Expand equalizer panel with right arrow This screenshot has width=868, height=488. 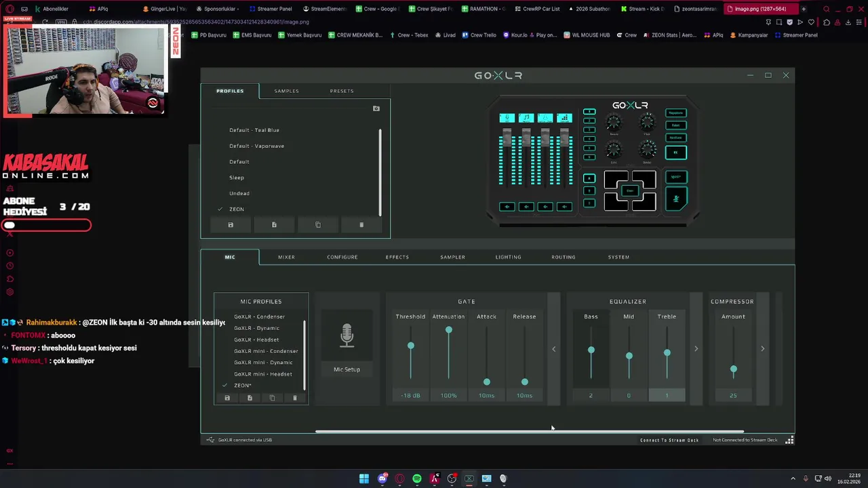(x=696, y=349)
